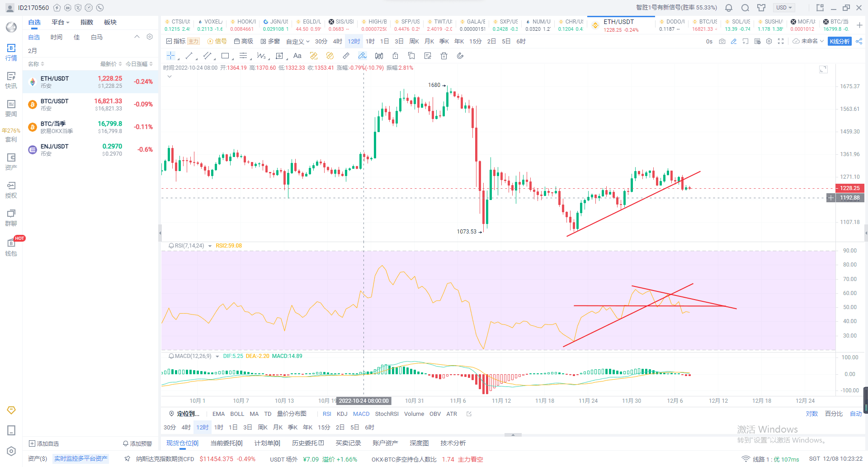868x467 pixels.
Task: Click the gray ruler measure tool
Action: [346, 56]
